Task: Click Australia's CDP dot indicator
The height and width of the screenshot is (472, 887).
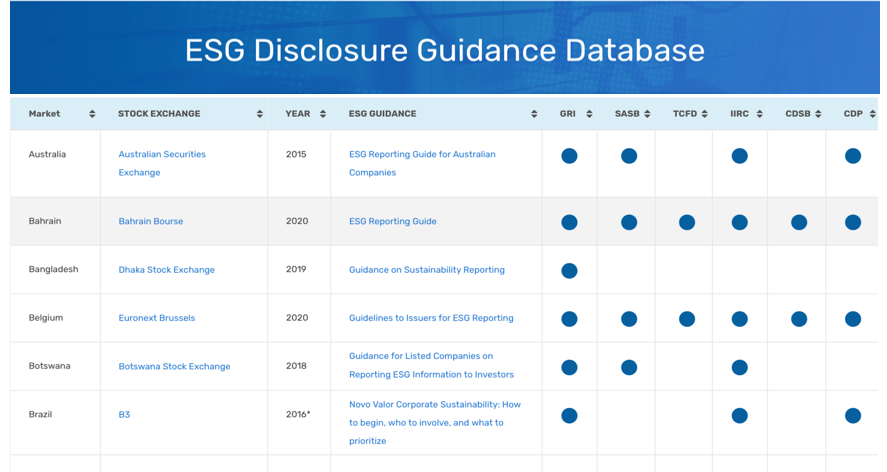Action: click(x=852, y=156)
